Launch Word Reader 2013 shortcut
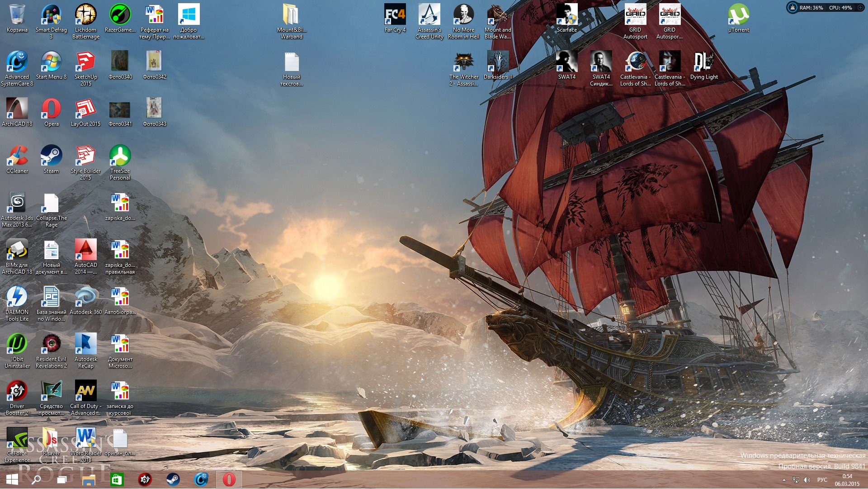The width and height of the screenshot is (868, 489). (x=86, y=445)
